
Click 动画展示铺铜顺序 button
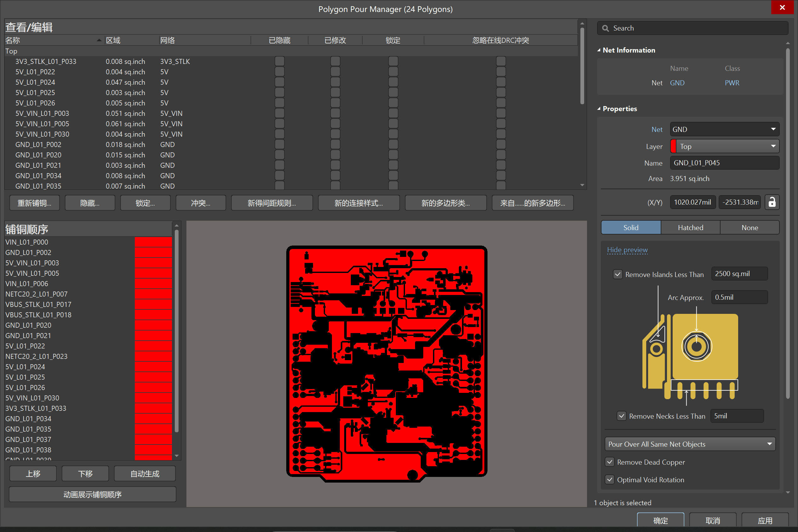click(92, 494)
